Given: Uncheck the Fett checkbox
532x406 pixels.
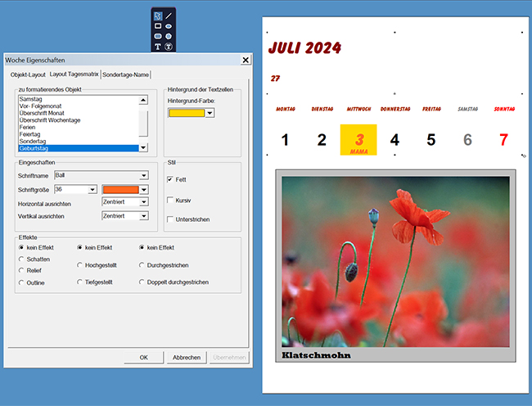Looking at the screenshot, I should (170, 179).
